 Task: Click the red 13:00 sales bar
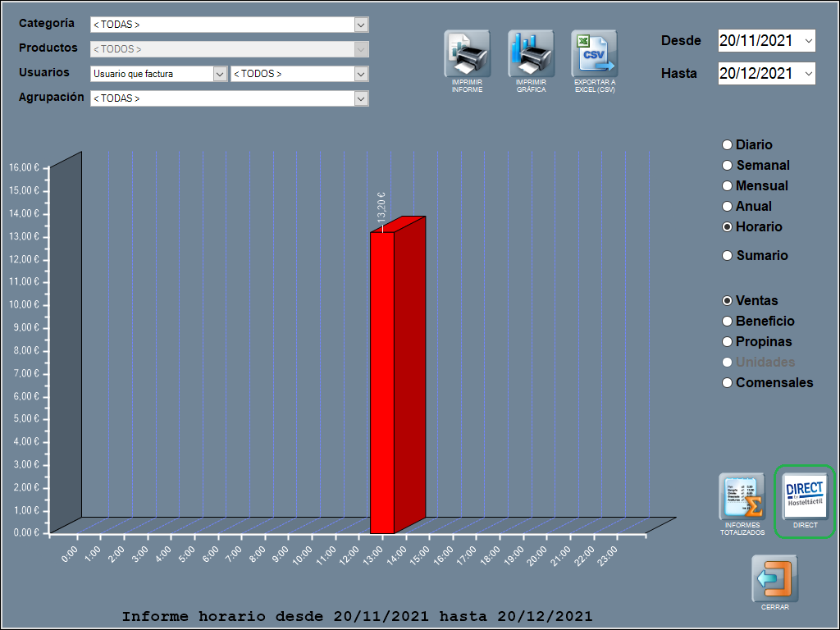(x=383, y=381)
